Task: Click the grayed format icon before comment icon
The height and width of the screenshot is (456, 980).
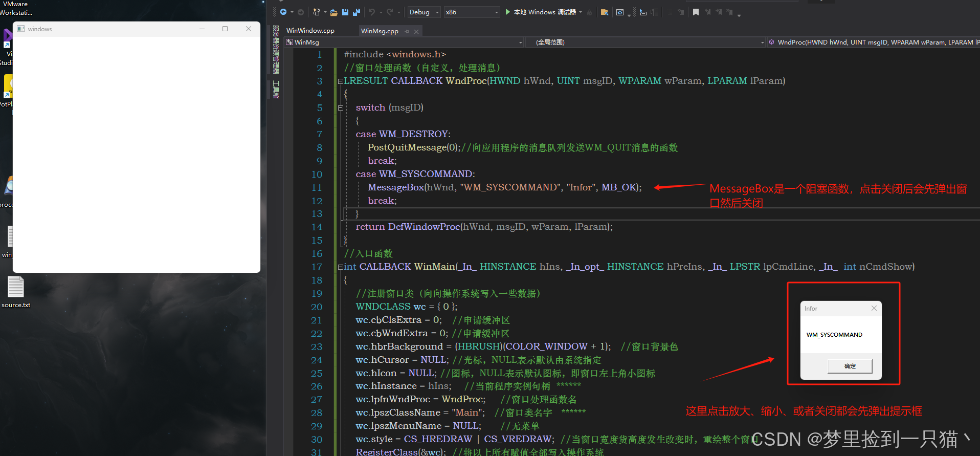Action: coord(654,12)
